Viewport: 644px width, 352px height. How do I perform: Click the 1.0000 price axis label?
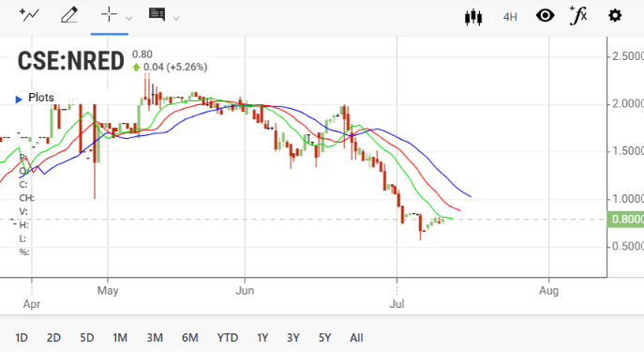[627, 199]
